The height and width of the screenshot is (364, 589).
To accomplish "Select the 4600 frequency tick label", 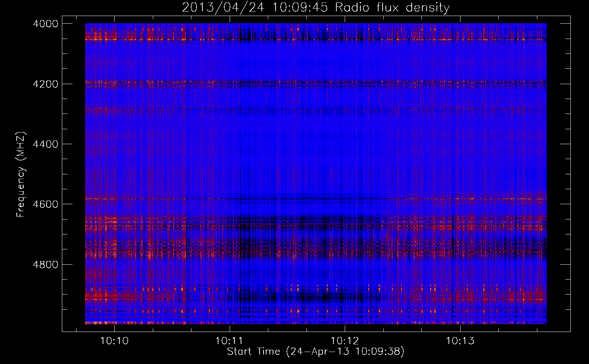I will (46, 204).
